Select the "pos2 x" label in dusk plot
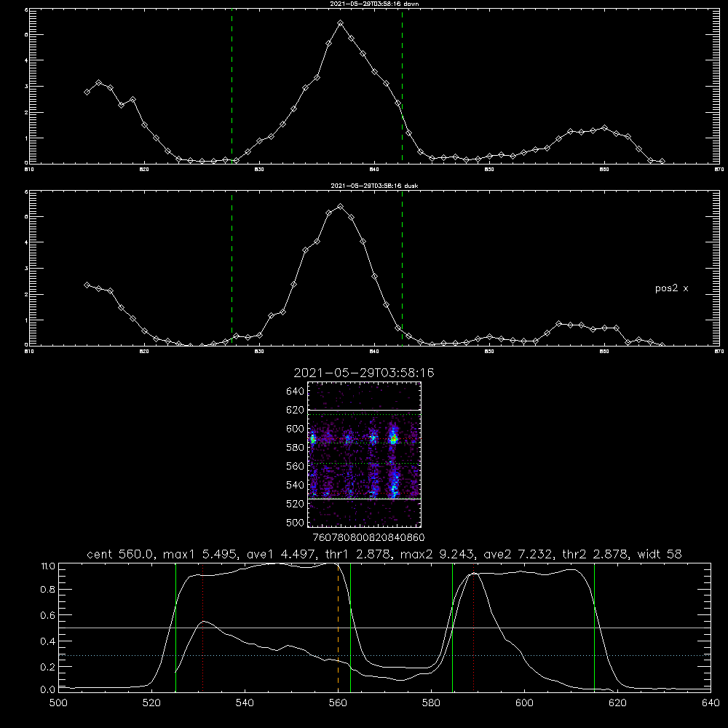Viewport: 728px width, 728px height. click(x=671, y=288)
